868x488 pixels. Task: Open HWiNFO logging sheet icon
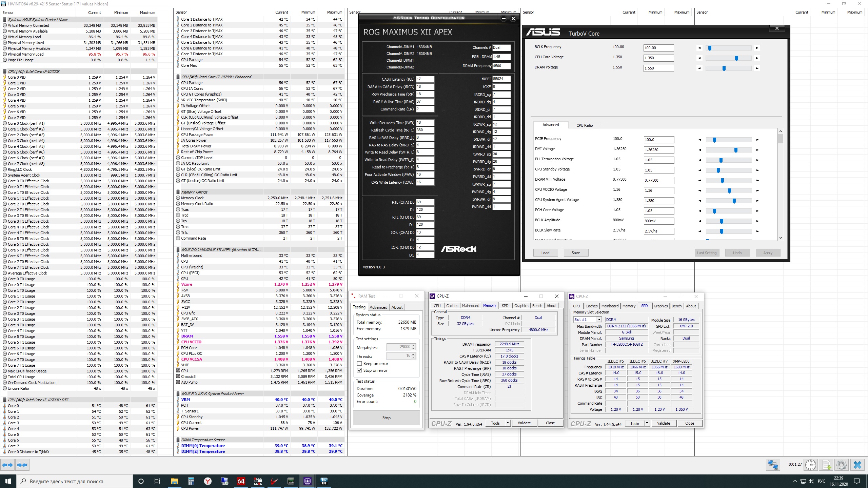pos(826,465)
